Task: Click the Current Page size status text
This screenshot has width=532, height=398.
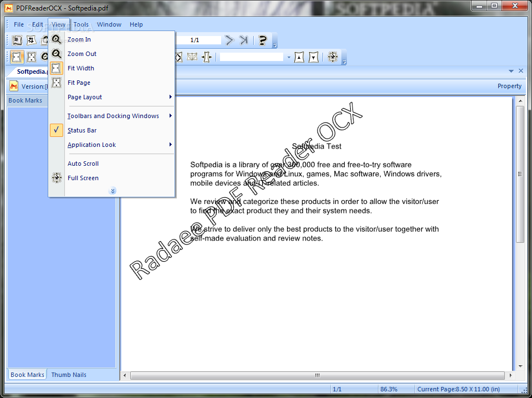Action: 458,389
